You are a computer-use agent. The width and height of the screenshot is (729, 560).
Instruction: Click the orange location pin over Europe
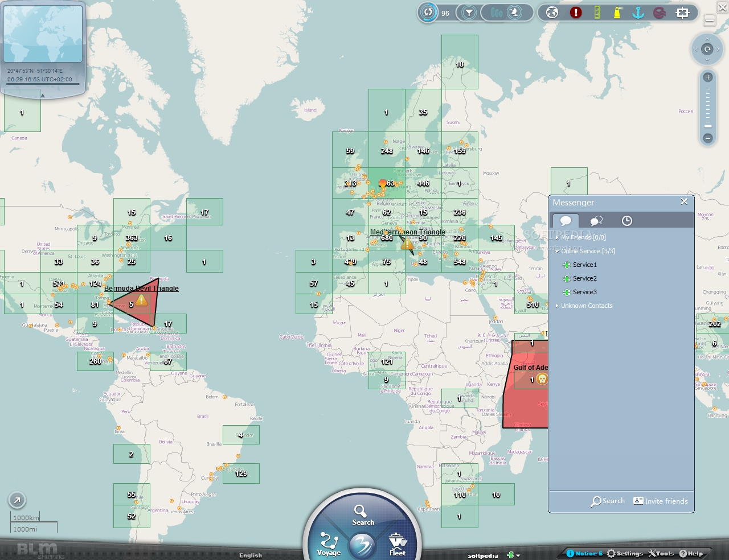383,184
